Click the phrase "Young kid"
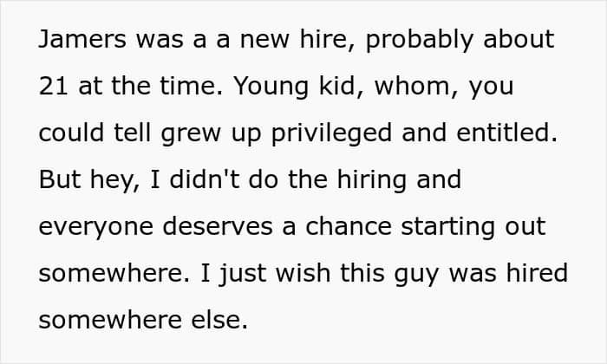The width and height of the screenshot is (607, 364). [x=295, y=86]
